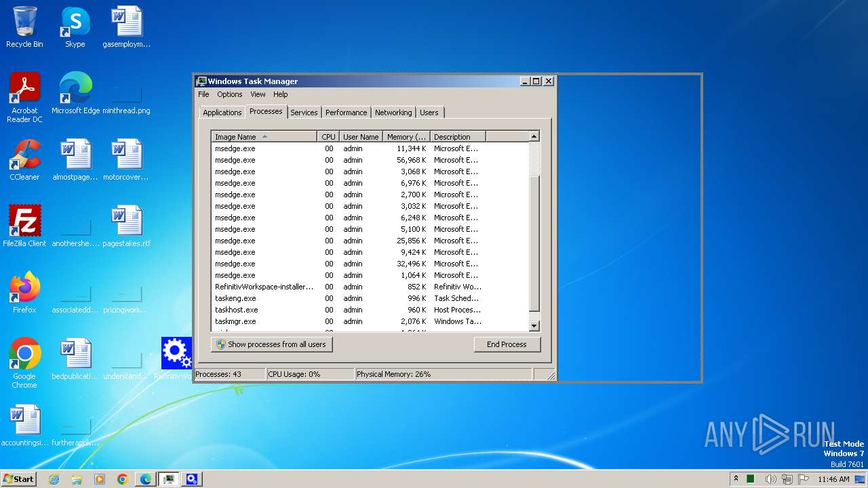Open the FileZilla Client desktop shortcut
The image size is (868, 488).
point(24,226)
